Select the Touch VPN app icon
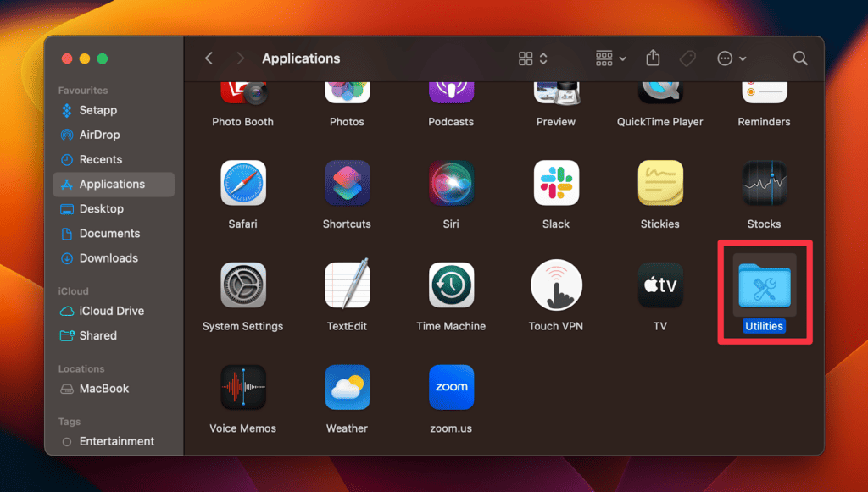868x492 pixels. click(x=556, y=285)
